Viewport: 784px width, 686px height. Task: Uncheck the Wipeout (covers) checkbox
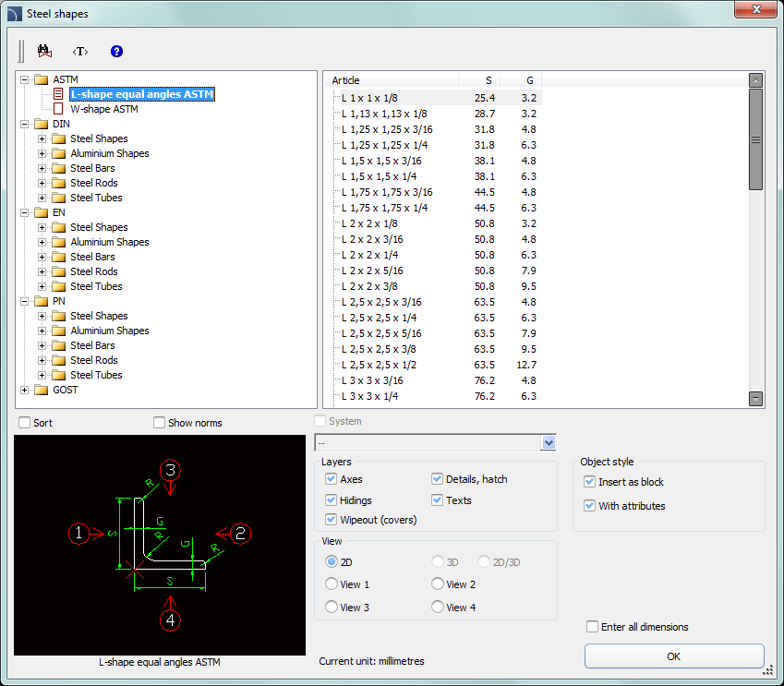click(331, 520)
